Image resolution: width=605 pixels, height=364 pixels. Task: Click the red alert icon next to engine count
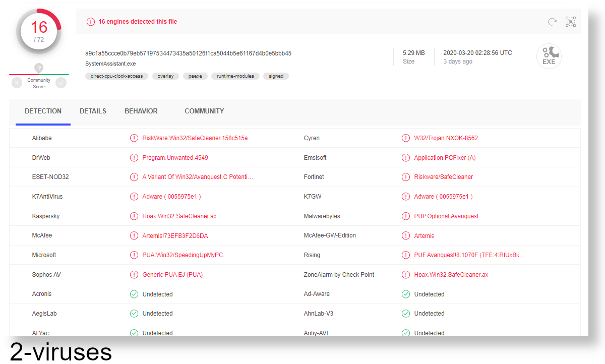pyautogui.click(x=91, y=22)
